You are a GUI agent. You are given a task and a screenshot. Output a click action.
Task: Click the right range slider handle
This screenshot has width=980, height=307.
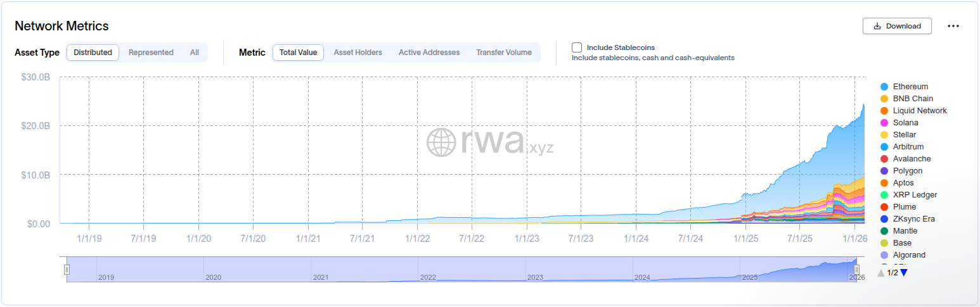[x=856, y=270]
